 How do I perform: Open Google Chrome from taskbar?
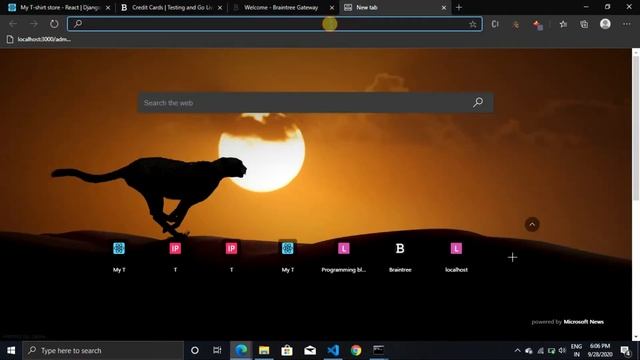[356, 350]
